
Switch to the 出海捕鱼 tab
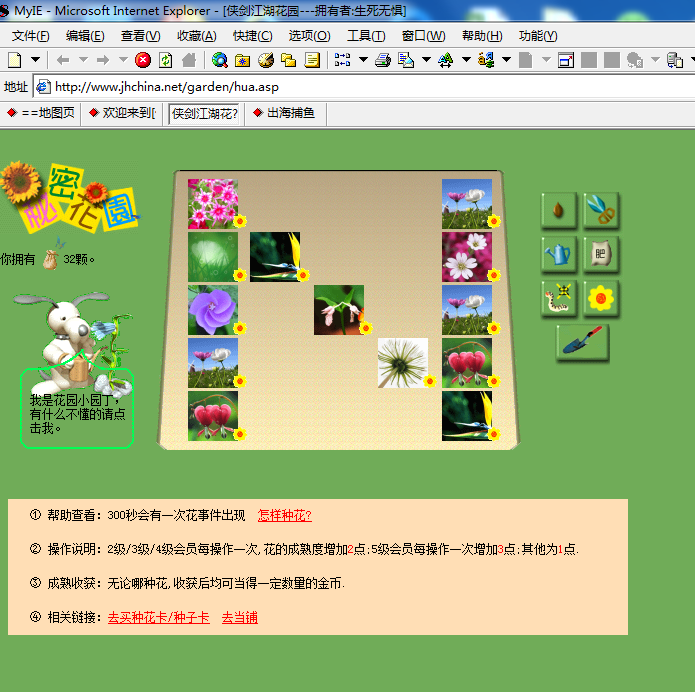(285, 113)
